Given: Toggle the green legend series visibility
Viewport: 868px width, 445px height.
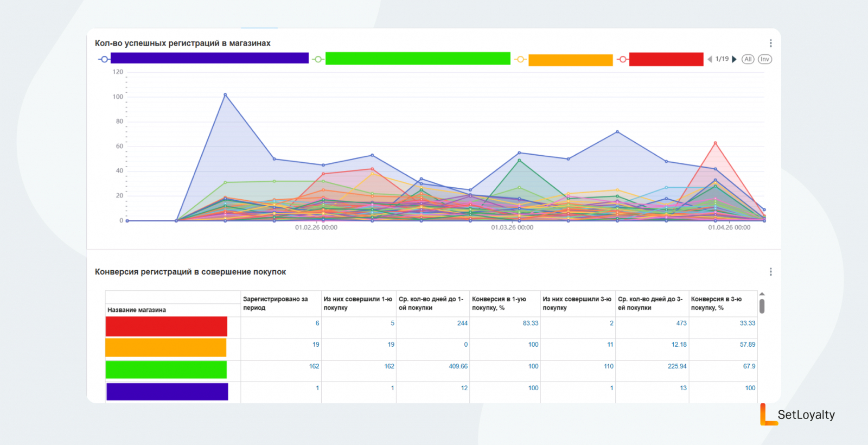Looking at the screenshot, I should (x=417, y=59).
